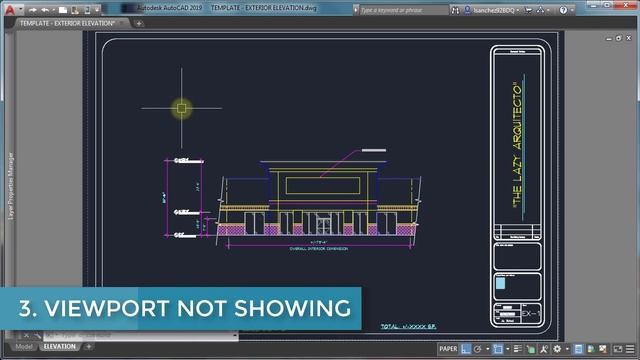Click the Help question mark icon

pos(563,10)
